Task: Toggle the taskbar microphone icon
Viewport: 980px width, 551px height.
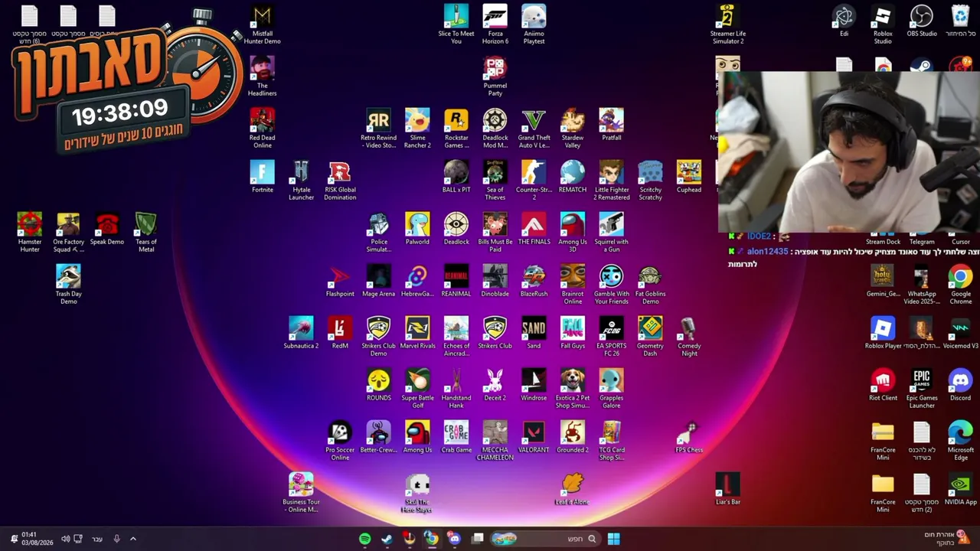Action: (x=116, y=539)
